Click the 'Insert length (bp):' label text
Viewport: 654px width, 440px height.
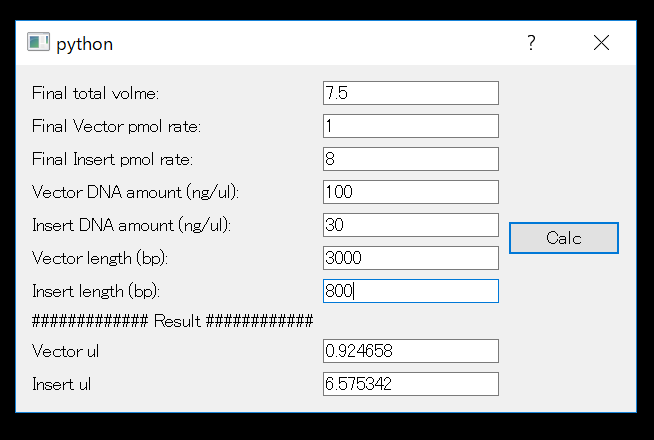pos(96,291)
